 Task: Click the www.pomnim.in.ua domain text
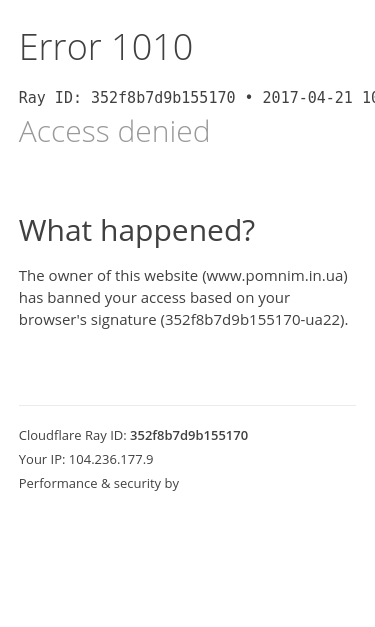coord(275,276)
